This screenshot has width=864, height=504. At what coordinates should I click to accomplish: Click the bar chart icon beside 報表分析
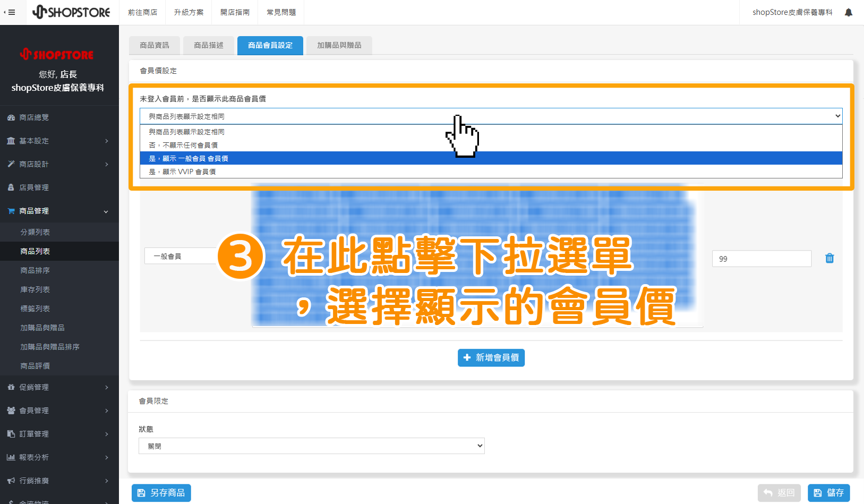pos(11,457)
